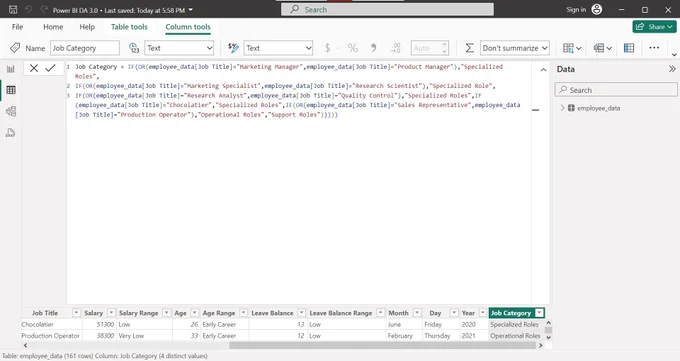
Task: Click the Share button
Action: click(x=654, y=27)
